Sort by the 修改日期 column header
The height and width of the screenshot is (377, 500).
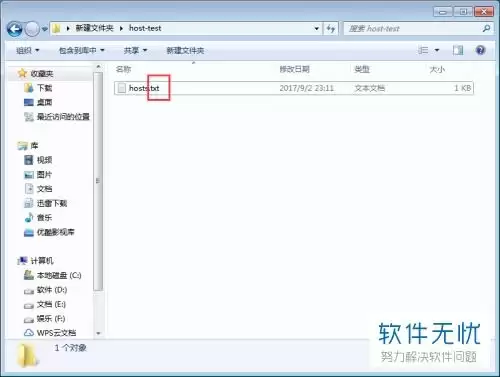(x=295, y=69)
